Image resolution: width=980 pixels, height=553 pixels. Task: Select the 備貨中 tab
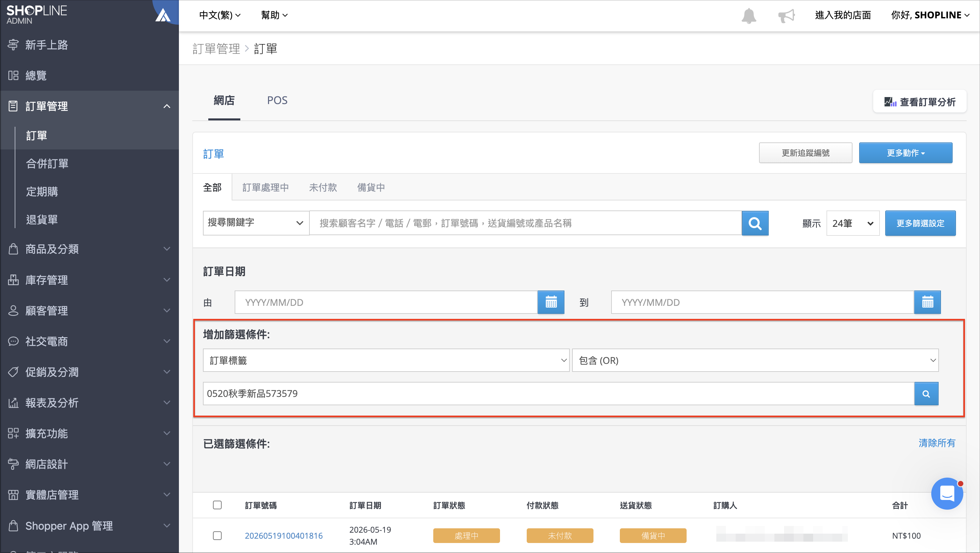[x=371, y=187]
